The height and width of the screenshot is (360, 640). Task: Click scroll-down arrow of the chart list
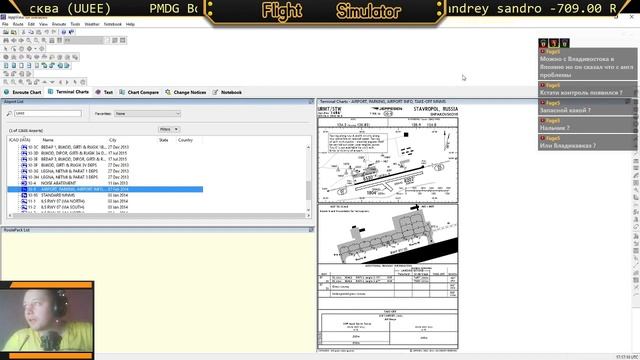[308, 210]
